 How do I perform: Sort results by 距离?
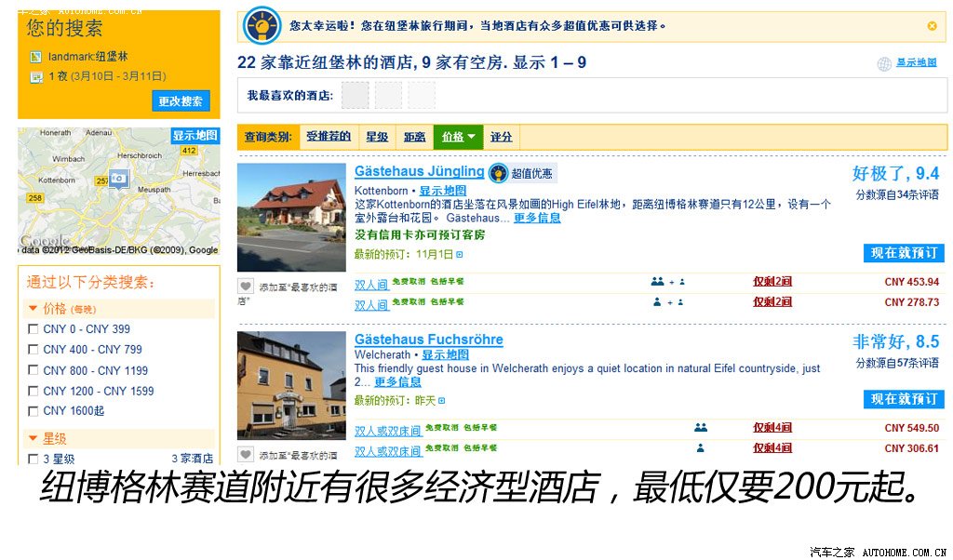coord(414,137)
